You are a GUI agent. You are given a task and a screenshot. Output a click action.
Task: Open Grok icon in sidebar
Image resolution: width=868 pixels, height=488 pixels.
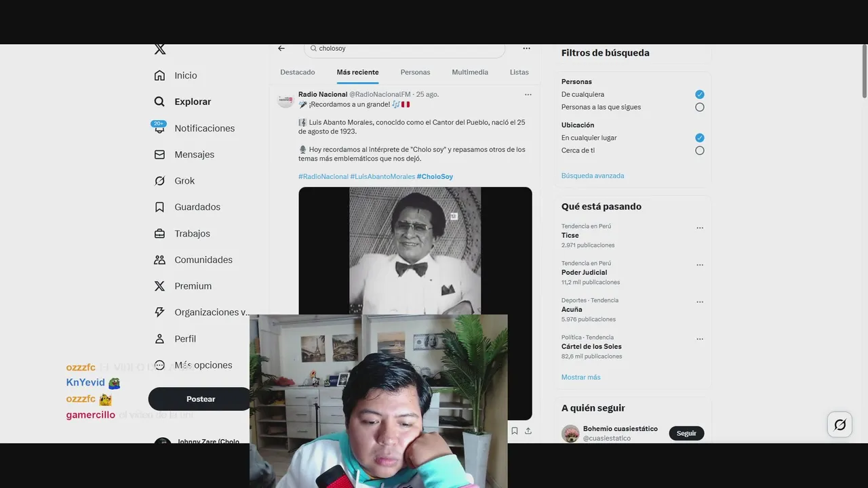159,181
